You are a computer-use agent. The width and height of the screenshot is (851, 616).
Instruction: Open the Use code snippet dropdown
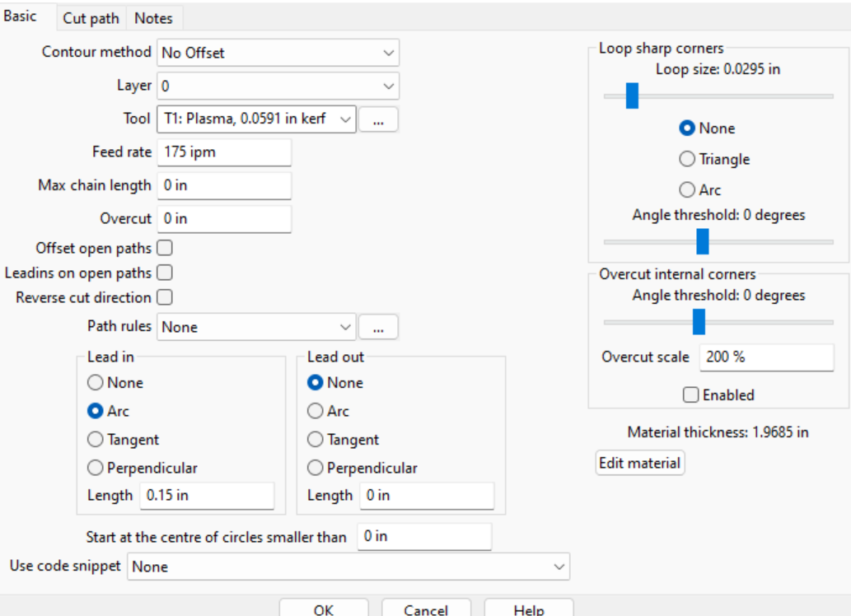348,567
